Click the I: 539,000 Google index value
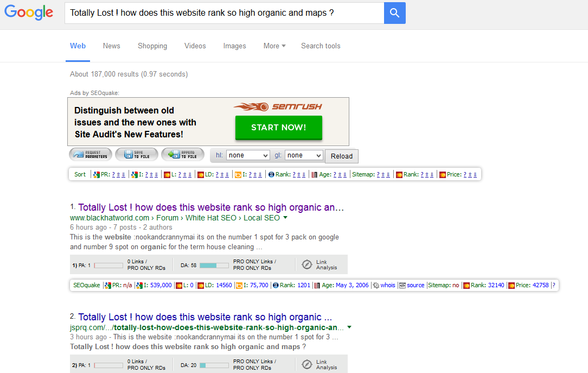This screenshot has width=588, height=373. click(161, 285)
